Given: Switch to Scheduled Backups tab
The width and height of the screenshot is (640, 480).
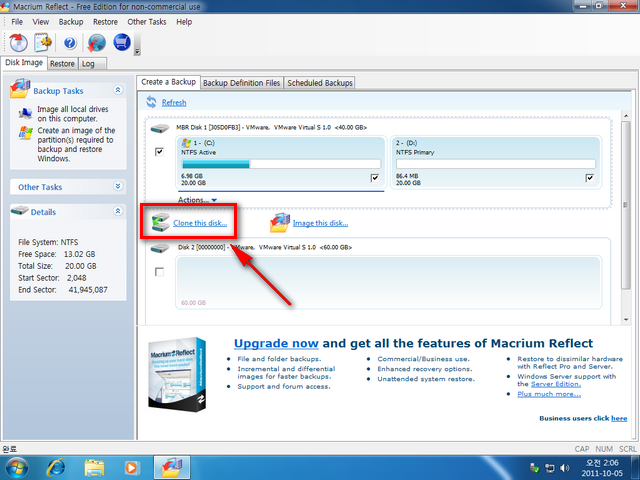Looking at the screenshot, I should 320,83.
